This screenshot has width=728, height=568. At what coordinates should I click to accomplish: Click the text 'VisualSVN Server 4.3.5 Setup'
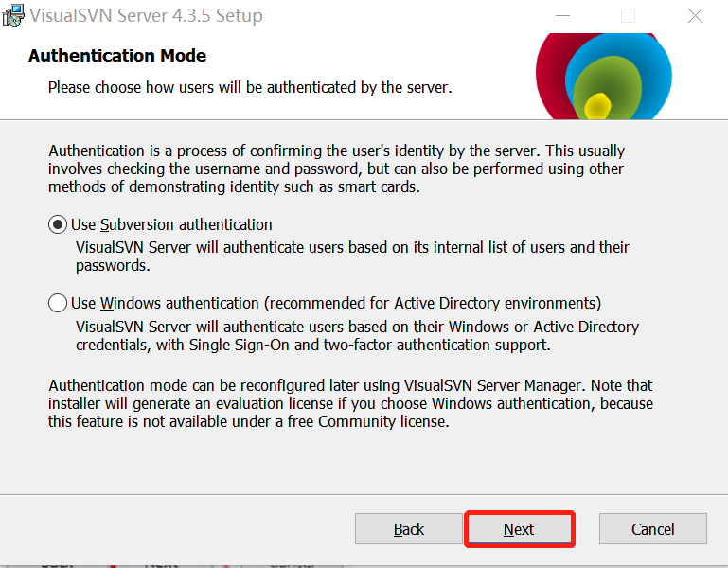(x=146, y=15)
